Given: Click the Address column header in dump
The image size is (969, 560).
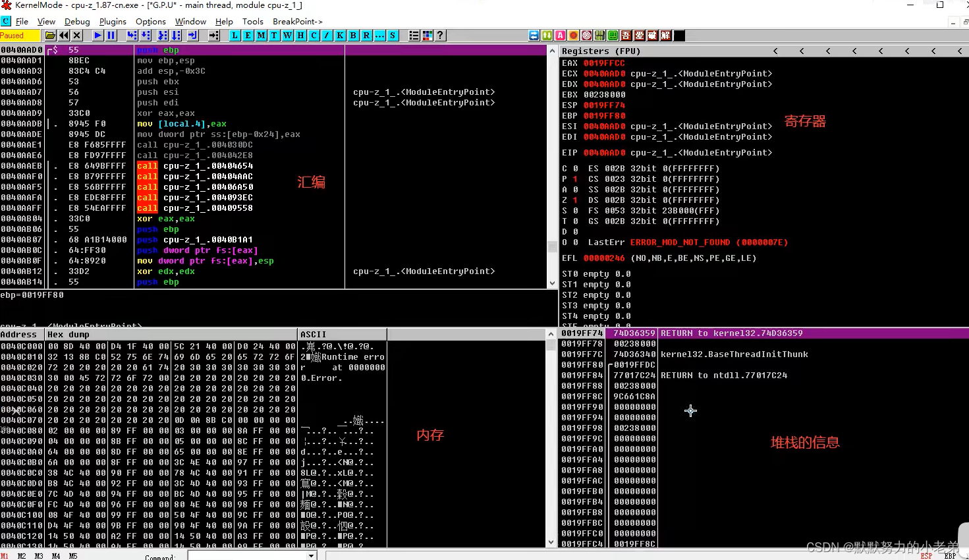Looking at the screenshot, I should [22, 334].
